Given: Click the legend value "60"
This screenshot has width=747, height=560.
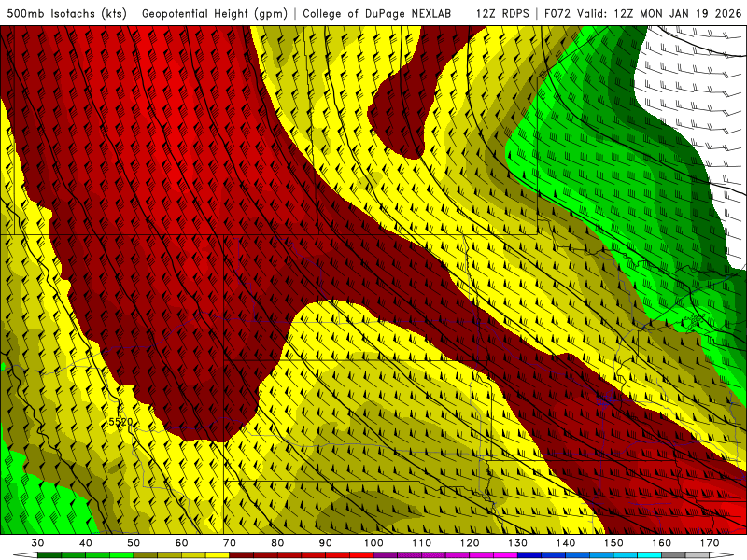Looking at the screenshot, I should [181, 543].
